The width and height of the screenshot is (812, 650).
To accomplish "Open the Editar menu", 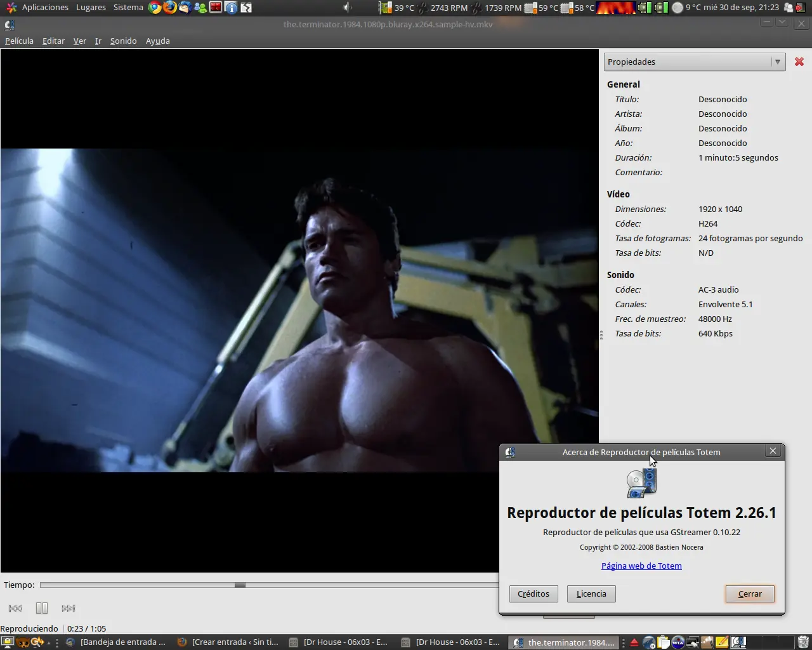I will (53, 41).
